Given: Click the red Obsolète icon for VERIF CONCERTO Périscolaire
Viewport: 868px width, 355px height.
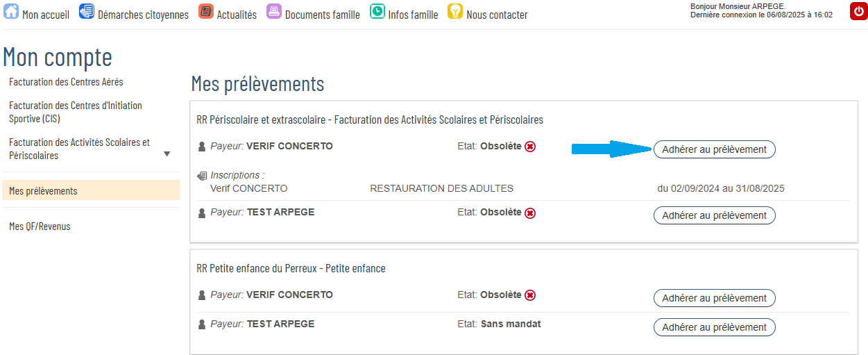Looking at the screenshot, I should coord(530,147).
